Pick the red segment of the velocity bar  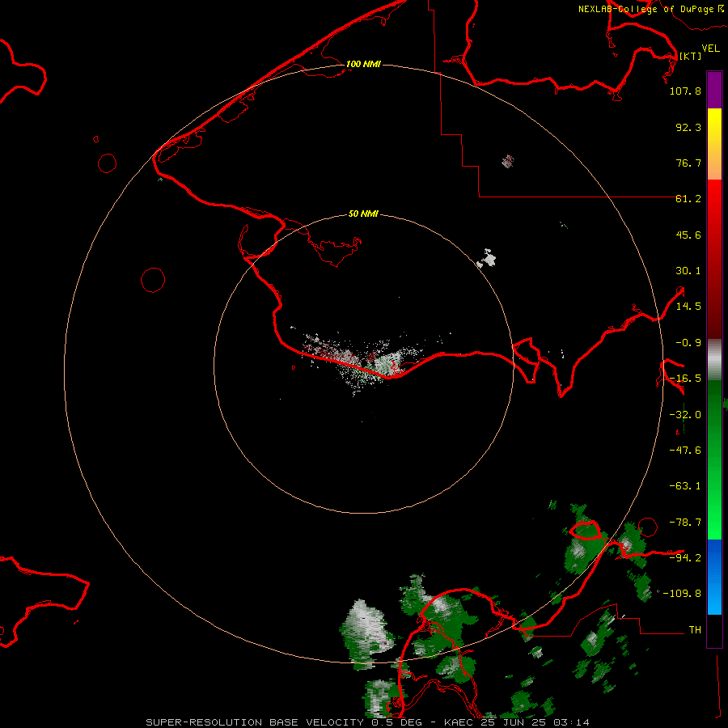click(x=714, y=259)
